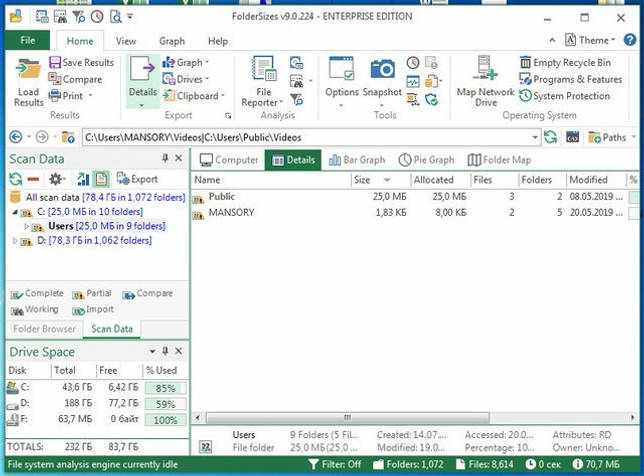Click the red remove scan icon
Screen dimensions: 644x476
click(33, 179)
